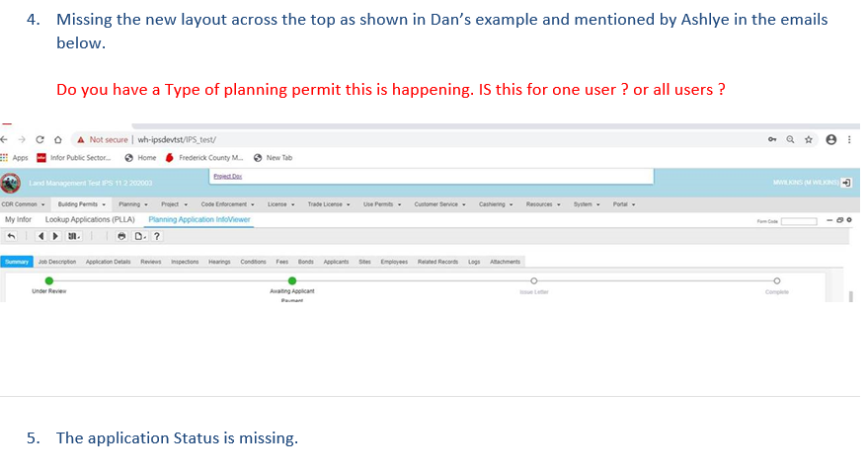Open the Application Details tab
This screenshot has height=473, width=868.
pyautogui.click(x=108, y=262)
